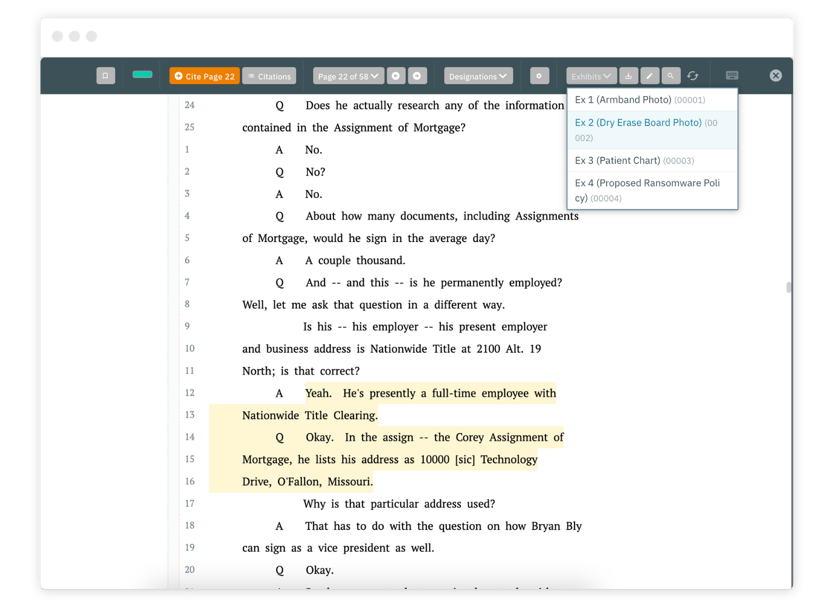The image size is (834, 608).
Task: Refresh the exhibits using the circular arrow icon
Action: click(693, 75)
